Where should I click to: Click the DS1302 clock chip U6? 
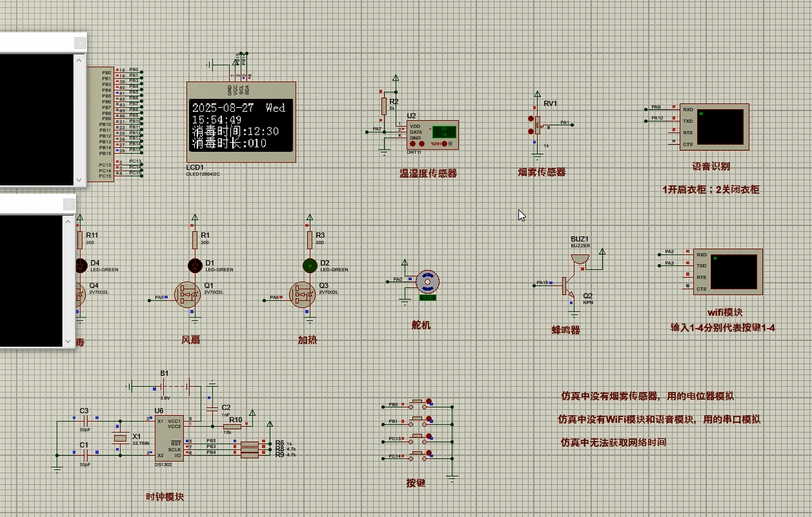click(168, 437)
